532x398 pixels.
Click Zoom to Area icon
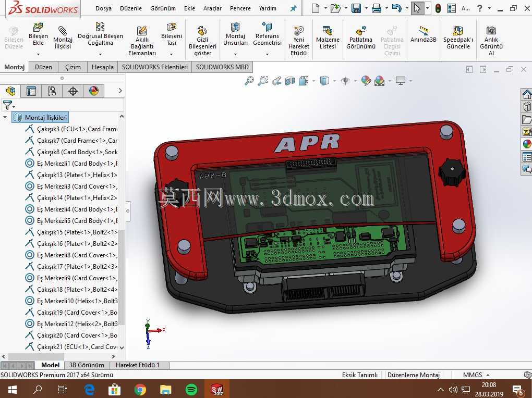tap(262, 81)
